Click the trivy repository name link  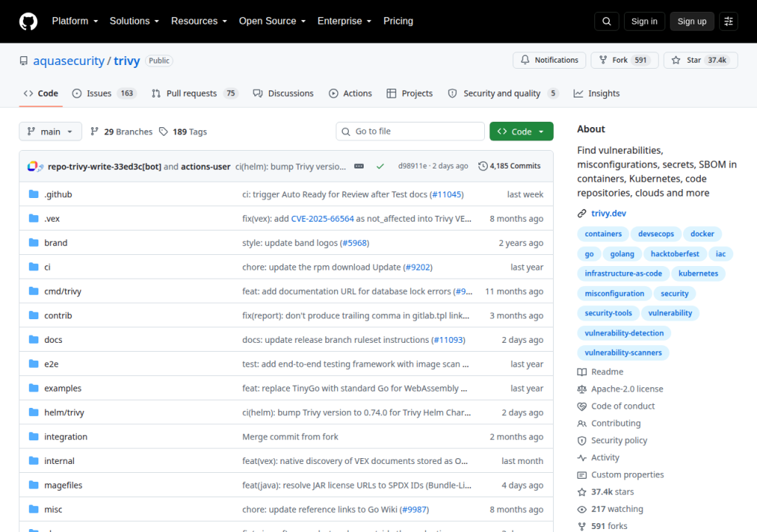click(x=127, y=61)
